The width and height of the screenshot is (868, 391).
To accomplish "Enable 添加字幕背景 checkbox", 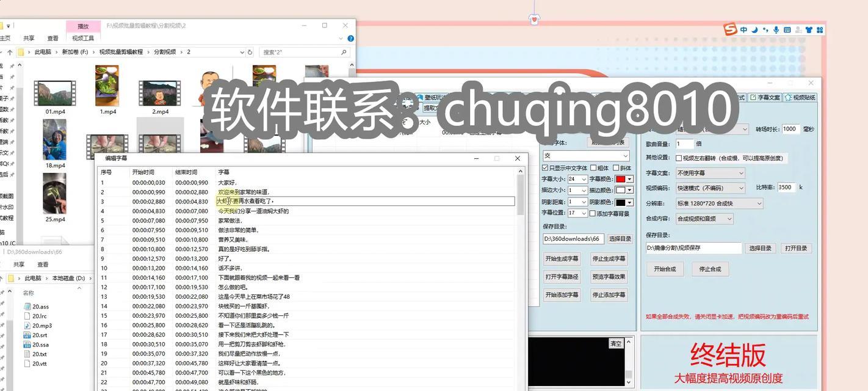I will tap(592, 213).
